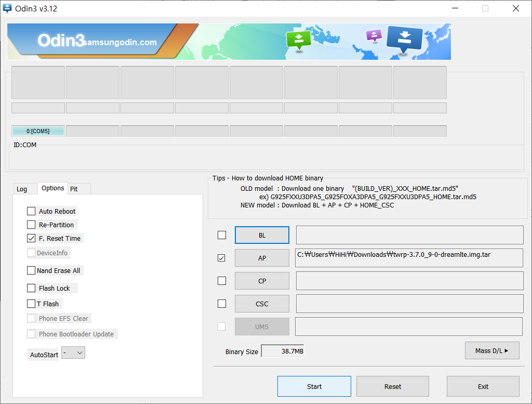532x404 pixels.
Task: Open the Mass D/L mode button
Action: click(492, 350)
